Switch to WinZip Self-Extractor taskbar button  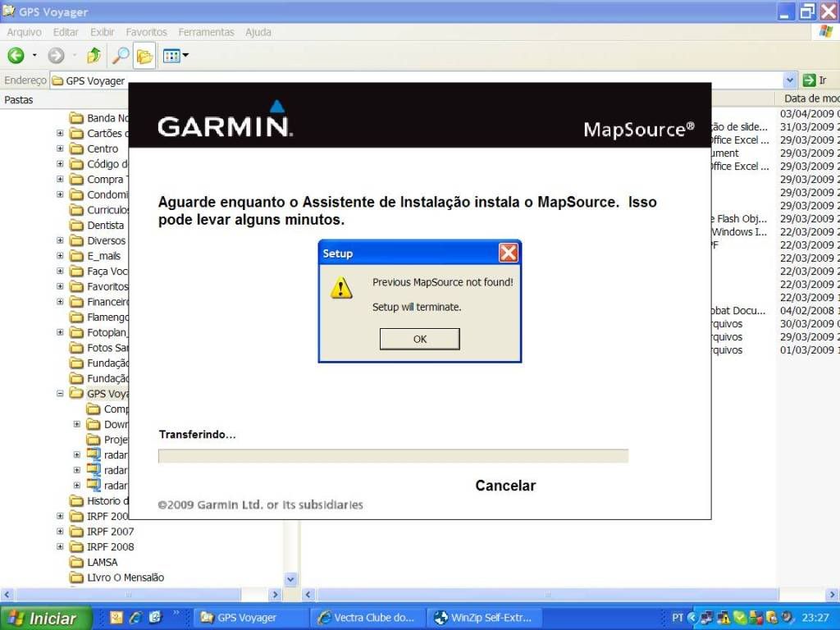pos(484,619)
